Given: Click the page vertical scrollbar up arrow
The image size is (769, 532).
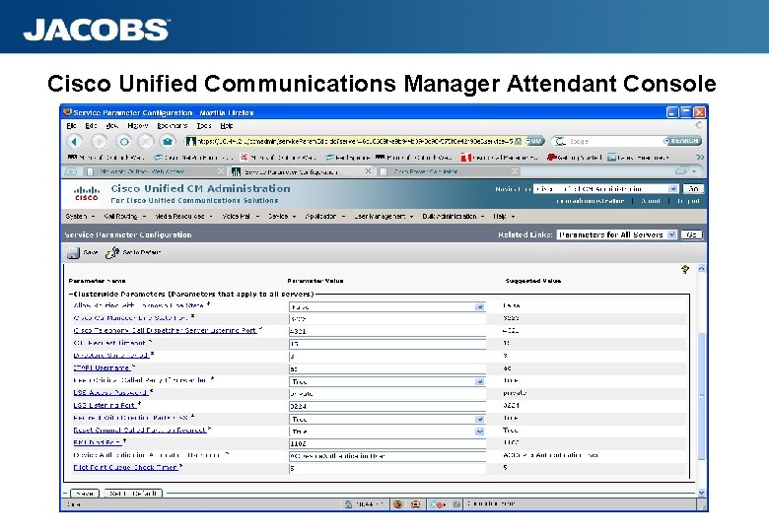Looking at the screenshot, I should (701, 268).
